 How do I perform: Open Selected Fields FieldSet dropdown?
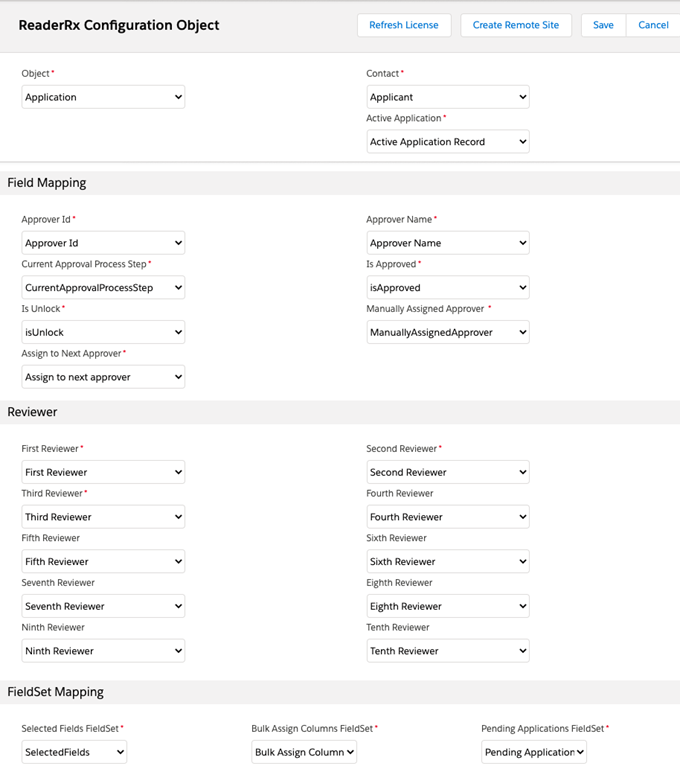pos(74,752)
